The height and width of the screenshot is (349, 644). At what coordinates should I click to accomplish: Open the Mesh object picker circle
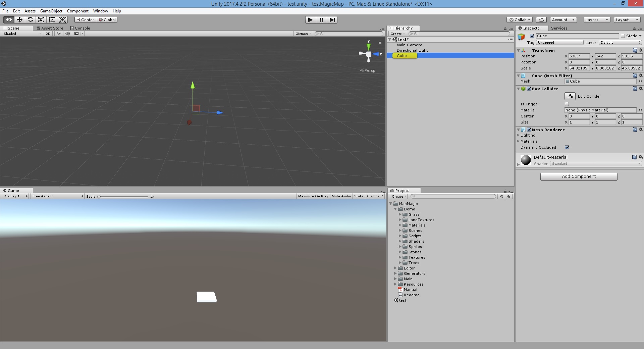[640, 81]
